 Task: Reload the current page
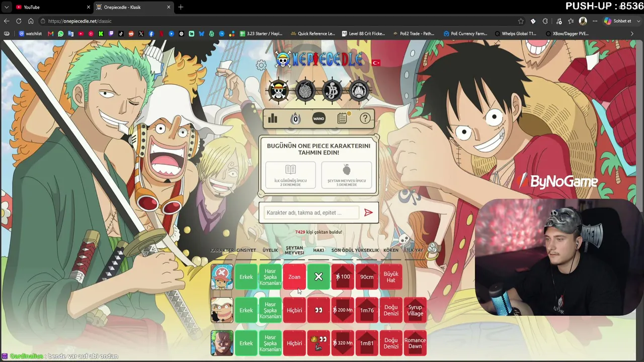19,21
